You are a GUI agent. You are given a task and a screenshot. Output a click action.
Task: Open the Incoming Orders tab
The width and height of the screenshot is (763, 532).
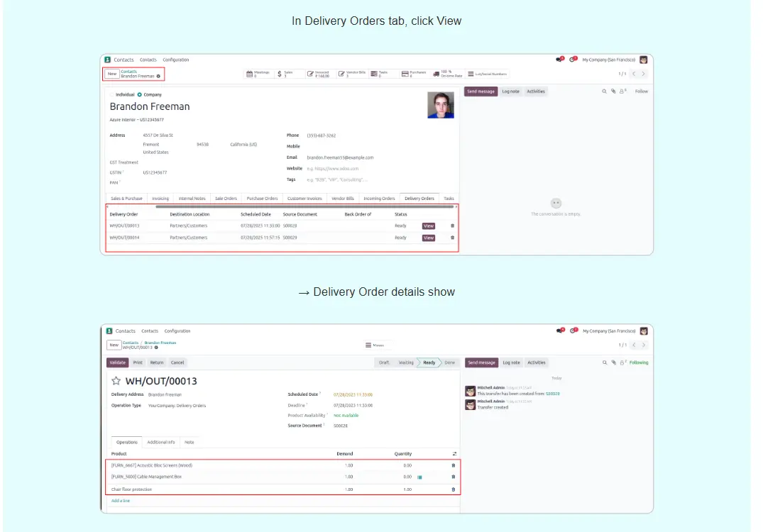click(x=379, y=199)
